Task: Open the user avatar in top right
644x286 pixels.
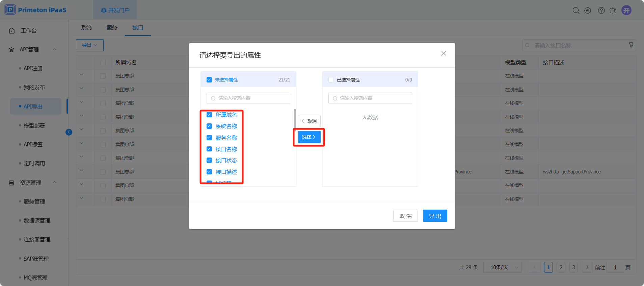Action: (626, 10)
